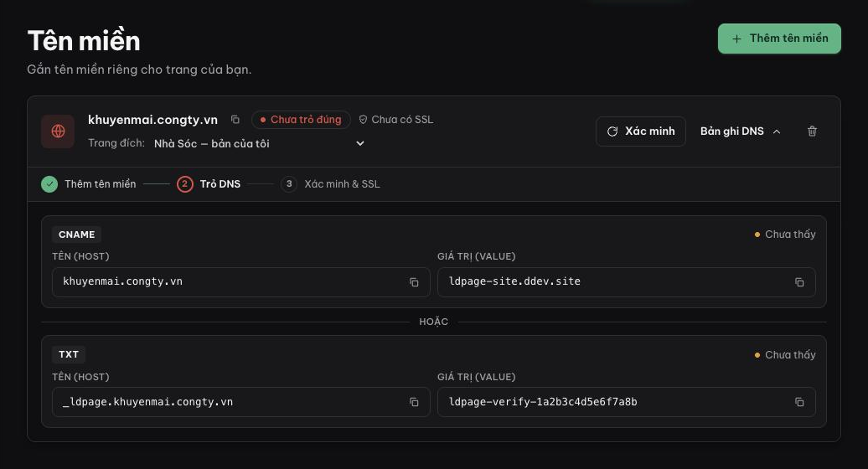Image resolution: width=868 pixels, height=469 pixels.
Task: Select the Thêm tên miền step label
Action: [101, 184]
